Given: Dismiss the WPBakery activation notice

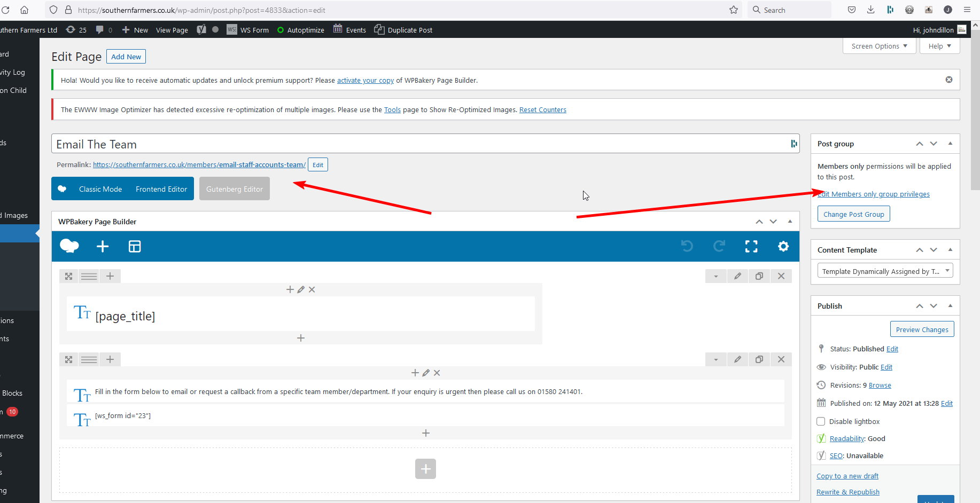Looking at the screenshot, I should click(x=949, y=80).
